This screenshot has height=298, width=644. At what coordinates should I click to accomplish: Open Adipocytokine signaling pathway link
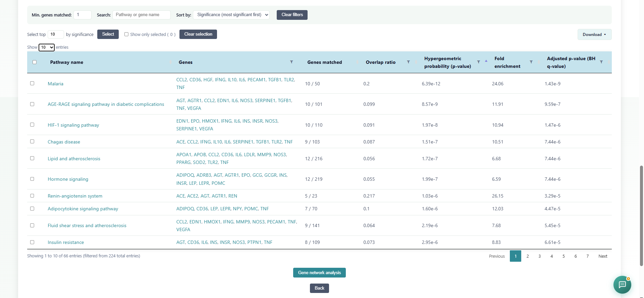click(x=83, y=209)
